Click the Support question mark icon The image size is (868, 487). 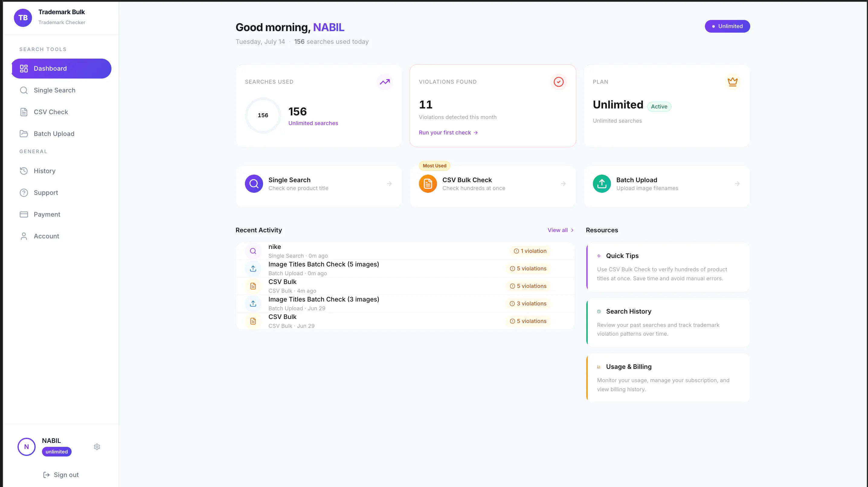pyautogui.click(x=24, y=192)
